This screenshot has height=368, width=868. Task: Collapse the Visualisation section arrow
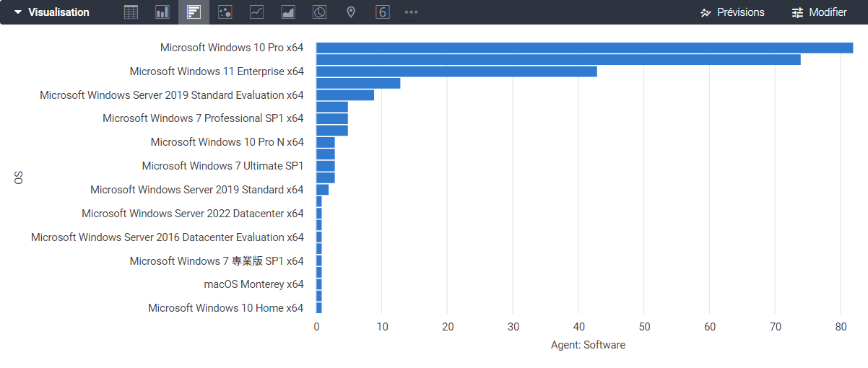tap(18, 12)
